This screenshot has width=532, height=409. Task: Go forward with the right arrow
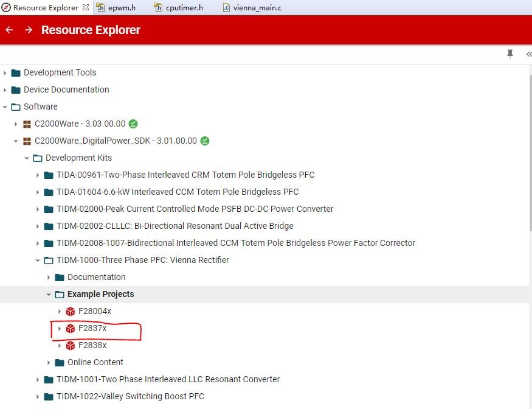[29, 30]
